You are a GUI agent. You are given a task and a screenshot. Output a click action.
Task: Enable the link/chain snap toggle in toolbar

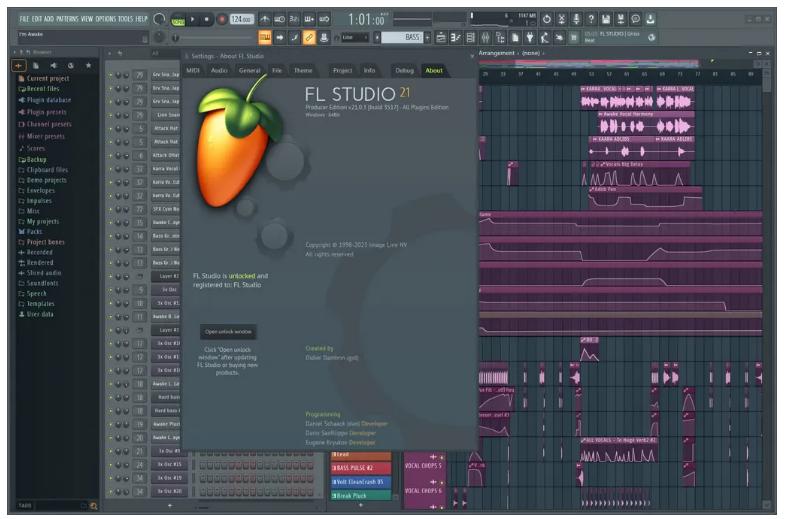point(309,37)
